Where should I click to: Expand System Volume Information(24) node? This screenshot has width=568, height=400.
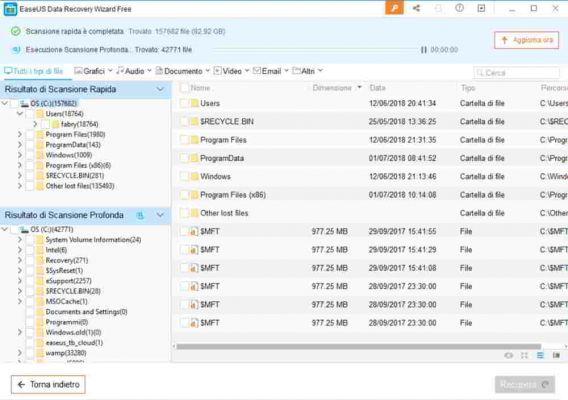coord(20,240)
